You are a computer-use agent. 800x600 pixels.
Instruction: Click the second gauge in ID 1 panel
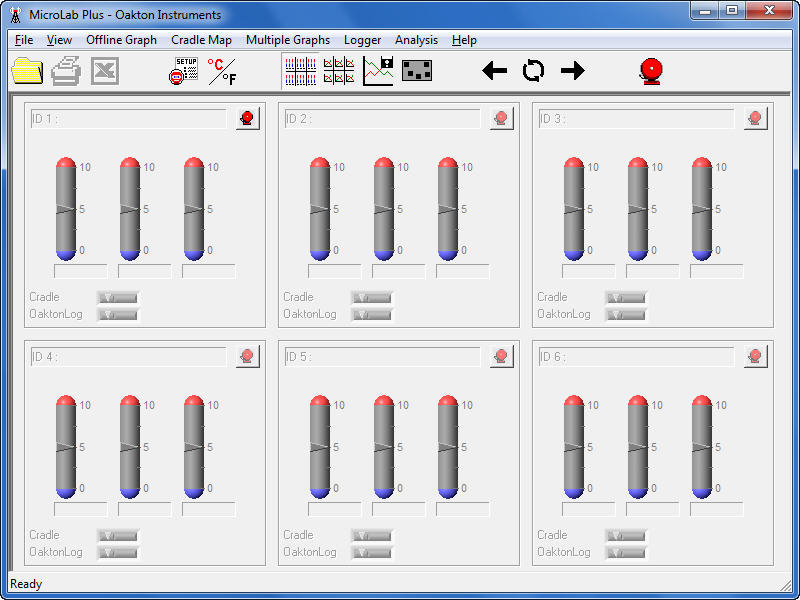pyautogui.click(x=130, y=209)
